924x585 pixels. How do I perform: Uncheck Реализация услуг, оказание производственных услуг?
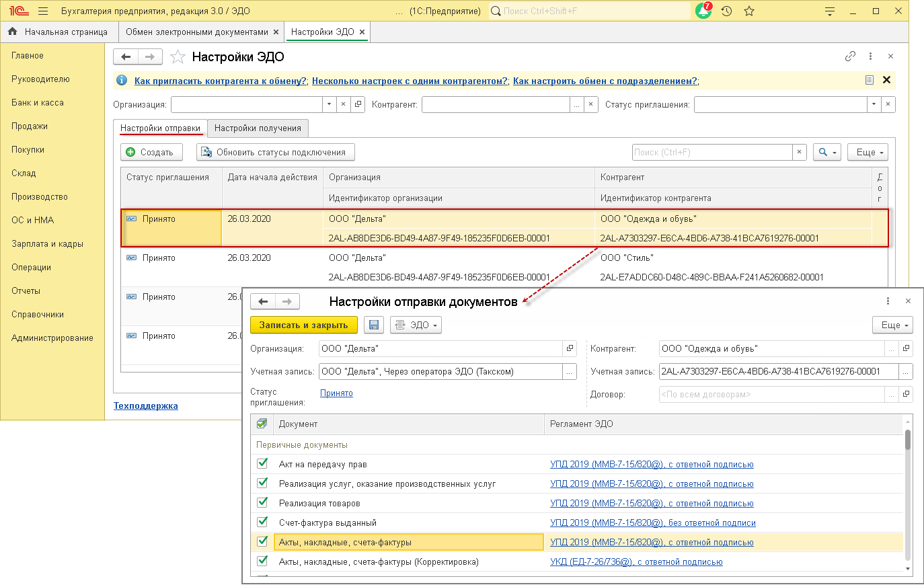point(263,483)
